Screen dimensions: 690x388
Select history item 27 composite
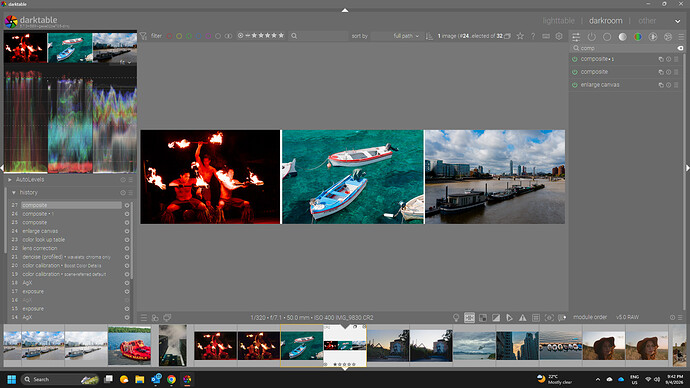(x=71, y=205)
